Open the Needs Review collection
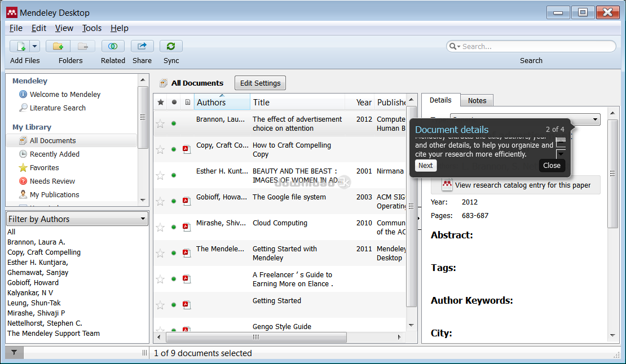This screenshot has width=626, height=364. (52, 181)
